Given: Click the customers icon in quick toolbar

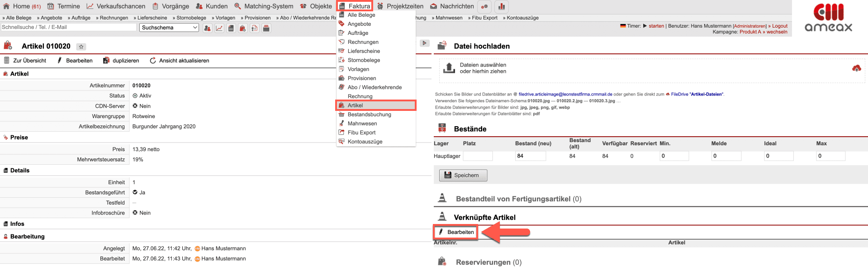Looking at the screenshot, I should (x=208, y=28).
